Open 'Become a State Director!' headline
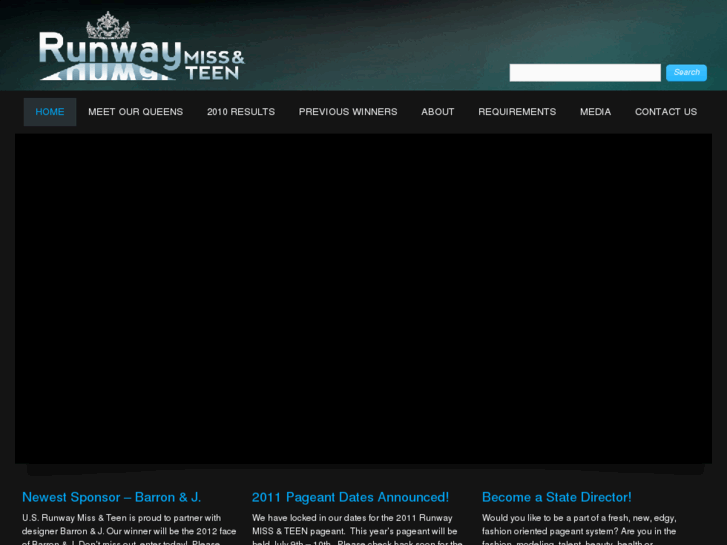Screen dimensions: 727x545 (556, 497)
